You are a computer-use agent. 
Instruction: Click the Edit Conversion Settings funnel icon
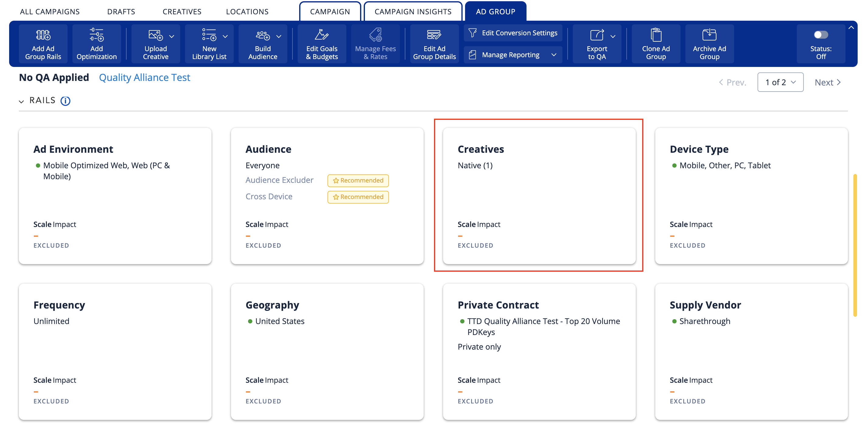[472, 33]
